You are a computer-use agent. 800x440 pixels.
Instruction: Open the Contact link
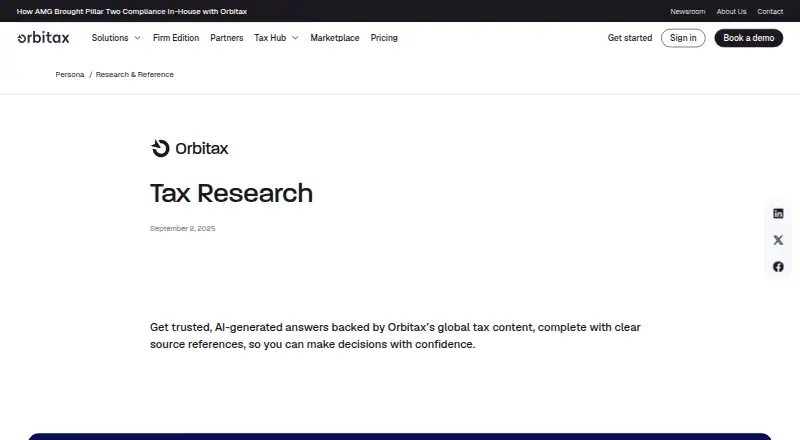pyautogui.click(x=770, y=11)
